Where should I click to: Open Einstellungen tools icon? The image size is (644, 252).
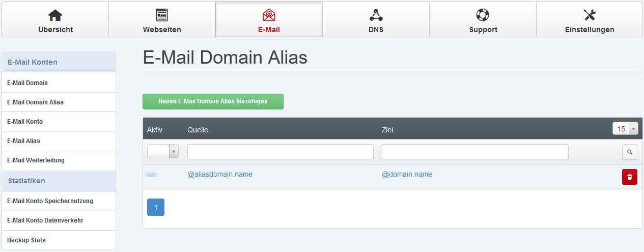pos(590,15)
